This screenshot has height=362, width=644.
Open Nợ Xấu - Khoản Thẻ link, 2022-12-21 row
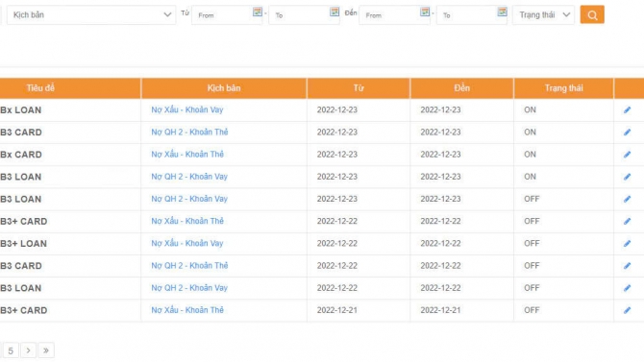[x=187, y=310]
